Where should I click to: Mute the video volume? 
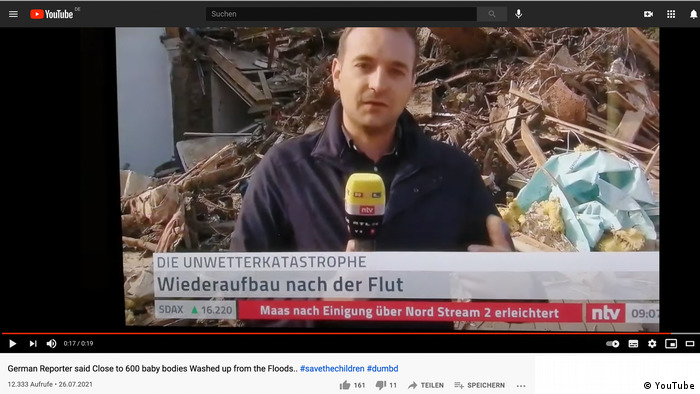coord(51,344)
